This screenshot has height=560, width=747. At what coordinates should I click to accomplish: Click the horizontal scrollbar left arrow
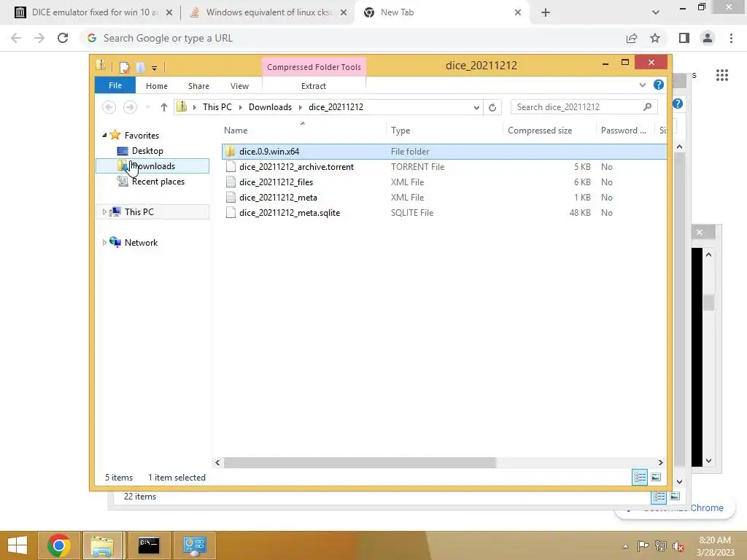[x=217, y=462]
